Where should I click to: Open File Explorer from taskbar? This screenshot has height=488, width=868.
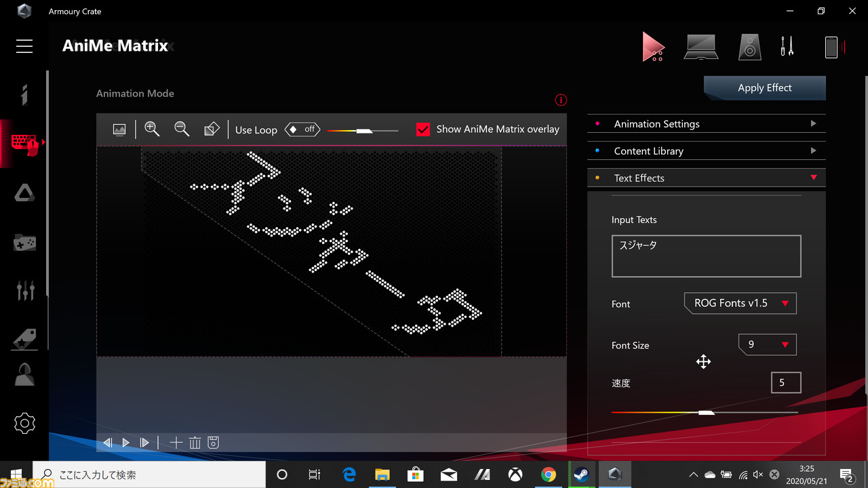point(382,475)
